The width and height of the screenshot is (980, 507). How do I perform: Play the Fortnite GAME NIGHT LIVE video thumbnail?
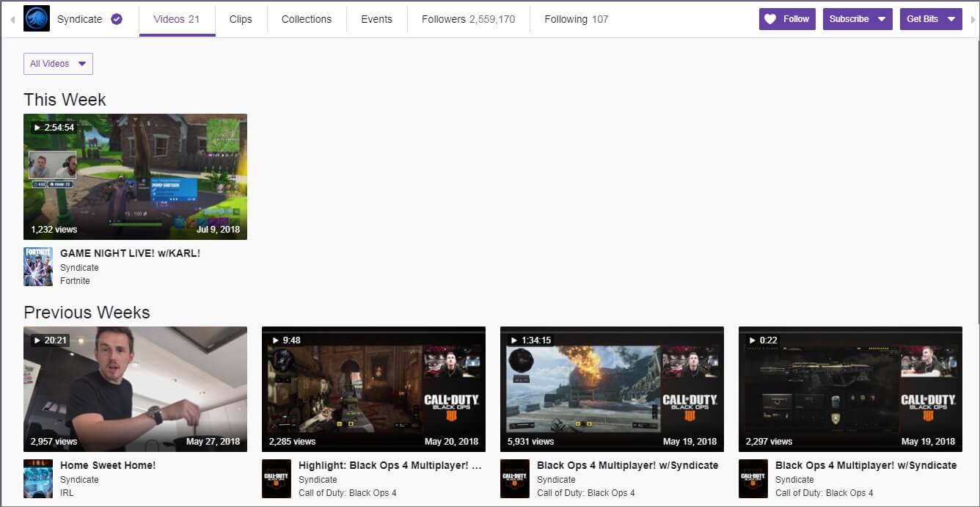pyautogui.click(x=135, y=177)
